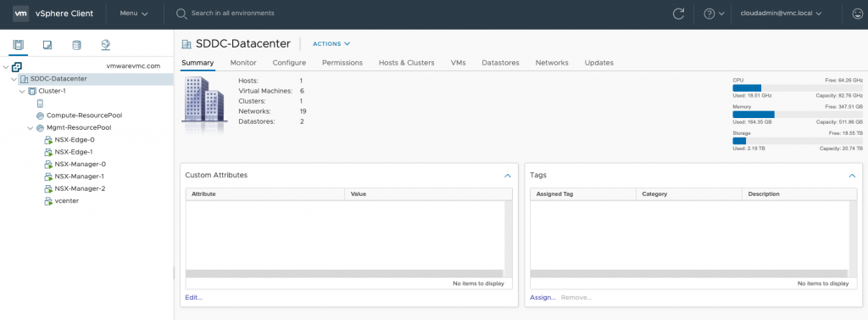Open the VMs tab
The height and width of the screenshot is (320, 868).
tap(458, 63)
